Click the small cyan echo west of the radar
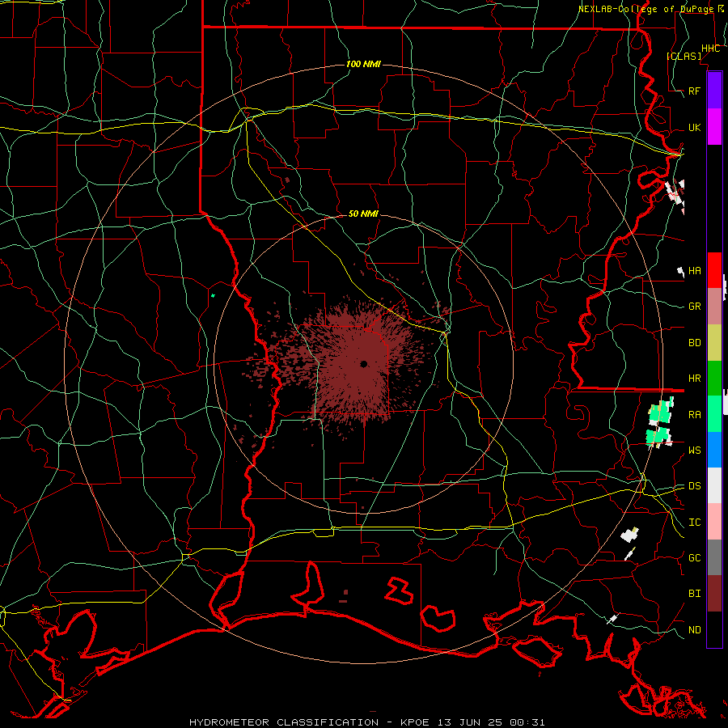The image size is (728, 728). [x=213, y=295]
